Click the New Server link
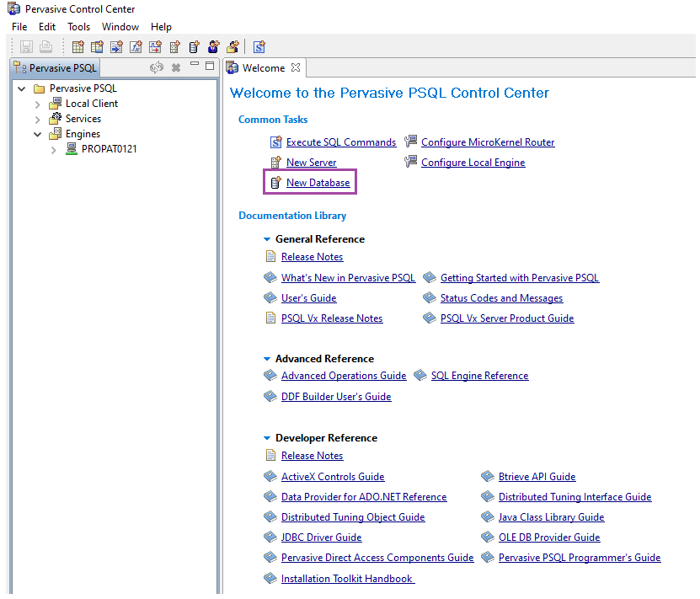 (x=311, y=163)
